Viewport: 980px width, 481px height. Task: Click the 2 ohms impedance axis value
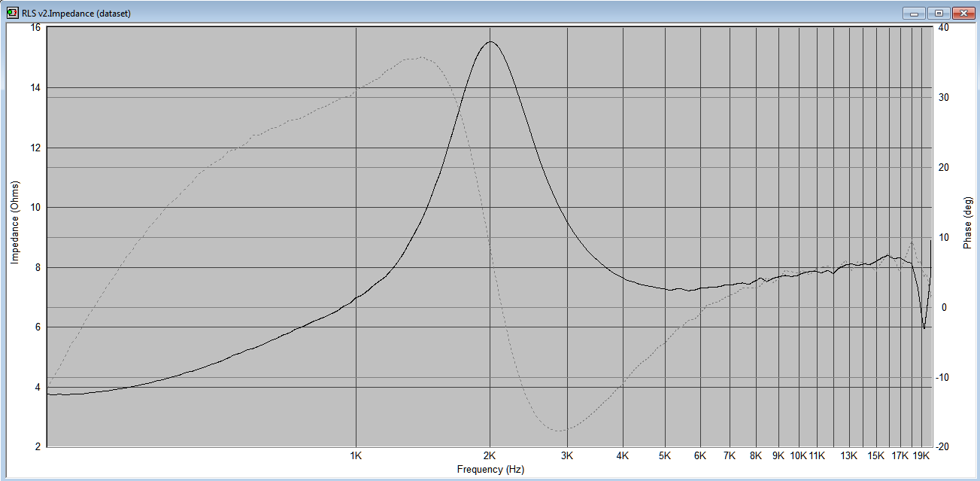tap(38, 447)
